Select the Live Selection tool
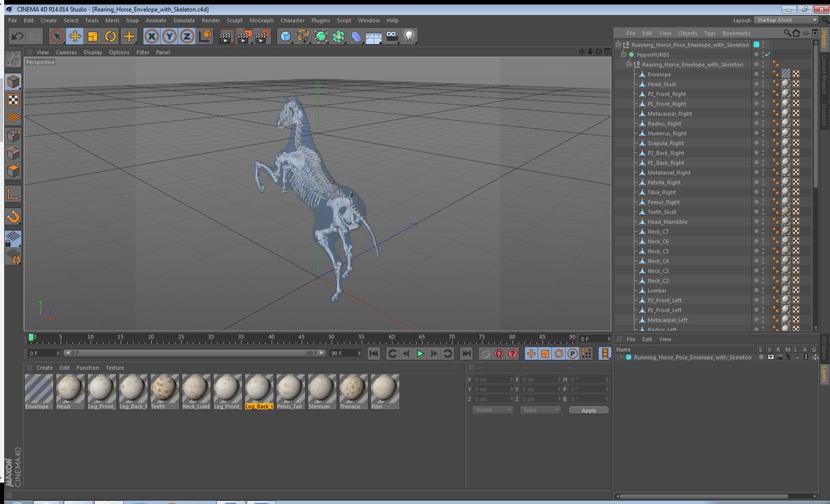 point(57,36)
